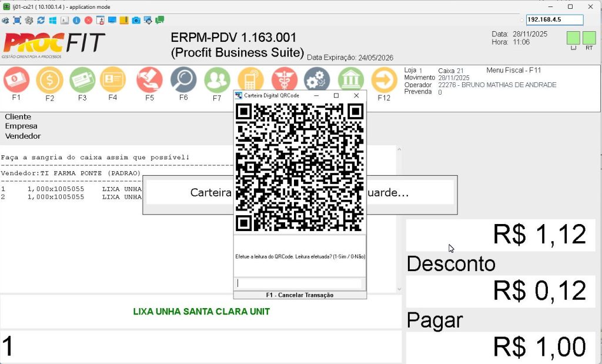Open remote session settings gear icon
Image resolution: width=602 pixels, height=364 pixels.
29,20
